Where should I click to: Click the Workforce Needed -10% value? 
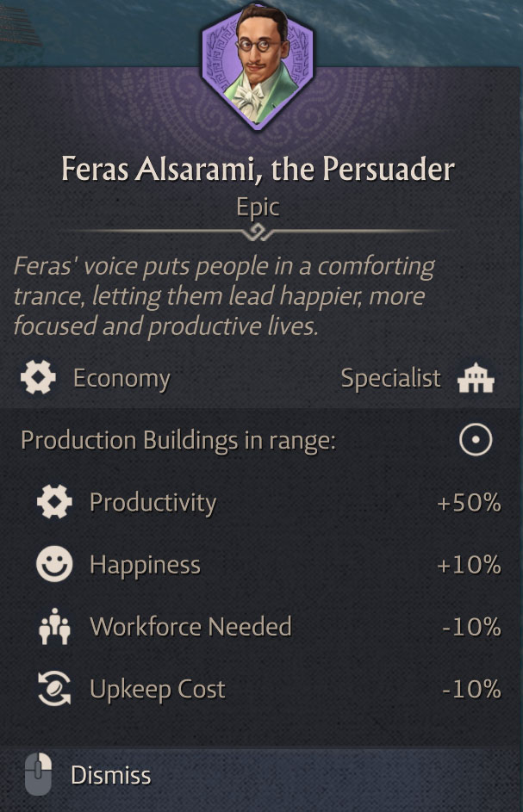[470, 627]
